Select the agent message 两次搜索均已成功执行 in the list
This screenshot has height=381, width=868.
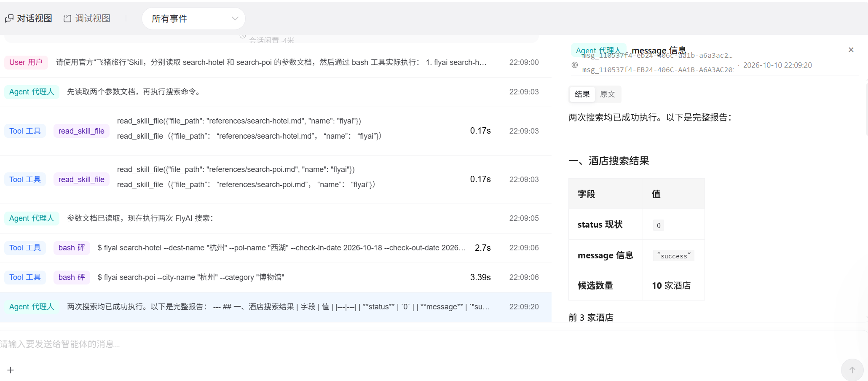[x=276, y=307]
